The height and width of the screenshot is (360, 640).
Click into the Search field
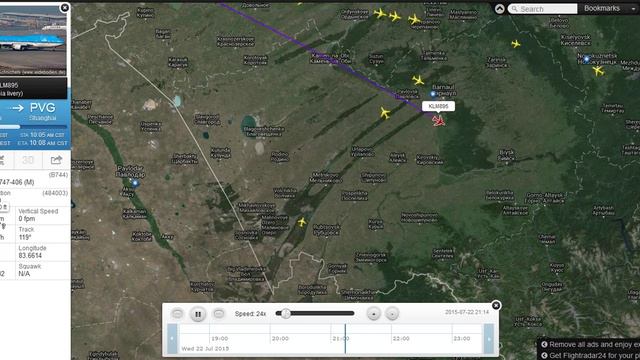(542, 9)
